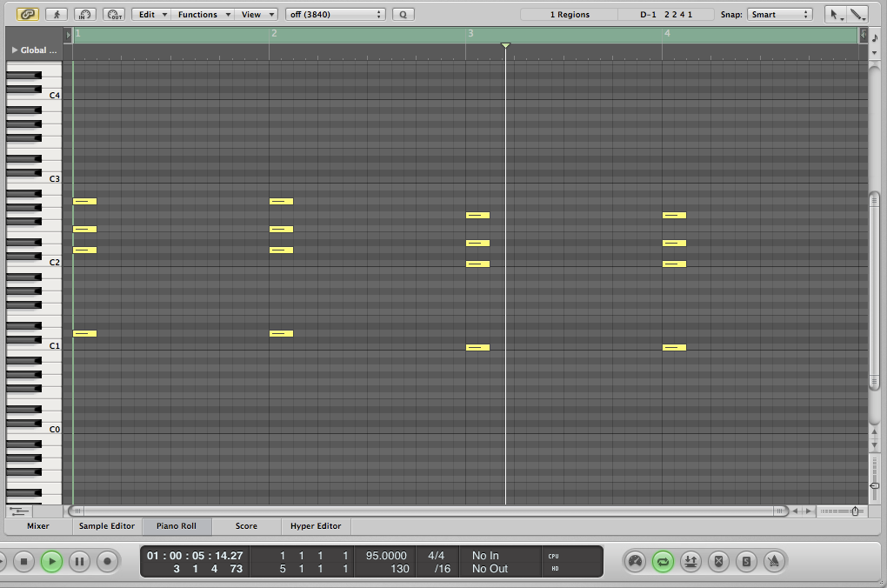Click the Stop transport button
The image size is (887, 588).
[x=23, y=561]
